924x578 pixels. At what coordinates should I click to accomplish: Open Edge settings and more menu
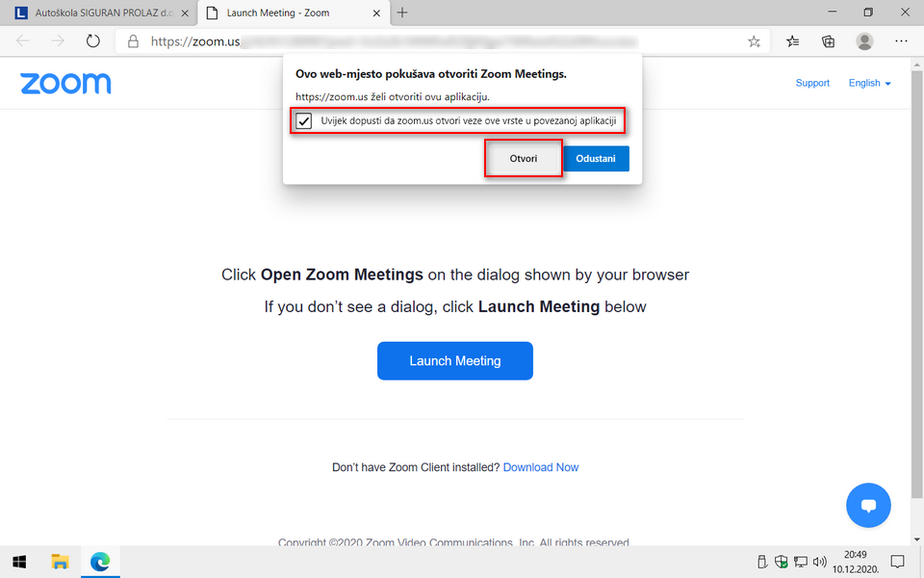tap(901, 41)
